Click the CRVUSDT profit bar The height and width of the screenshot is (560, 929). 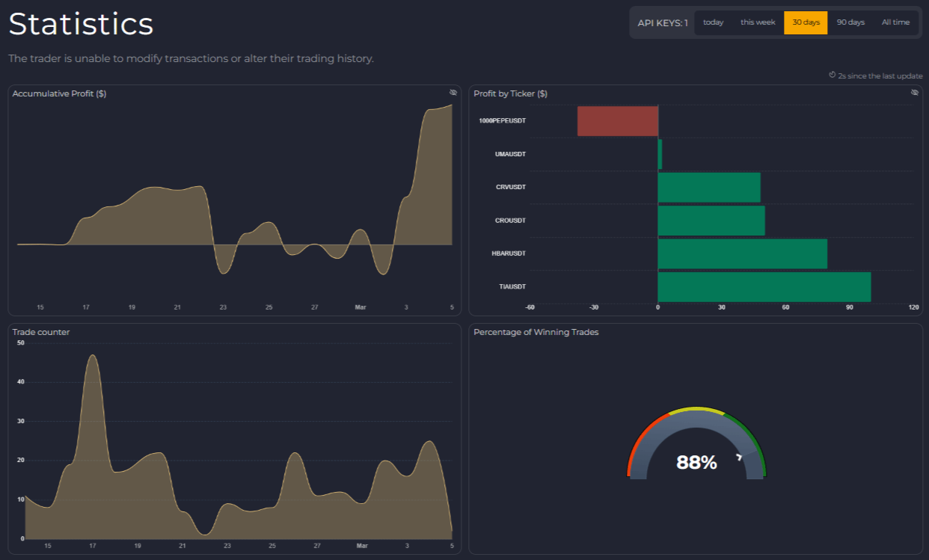(708, 188)
